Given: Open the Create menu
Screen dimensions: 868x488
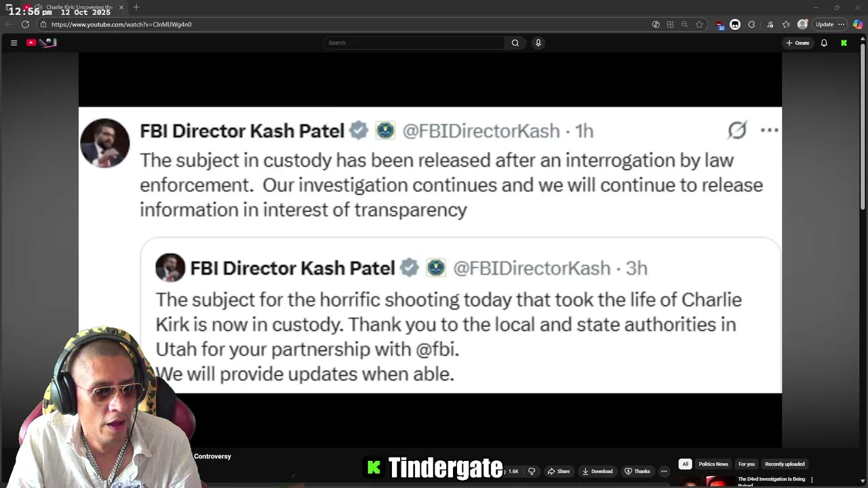Looking at the screenshot, I should (797, 43).
